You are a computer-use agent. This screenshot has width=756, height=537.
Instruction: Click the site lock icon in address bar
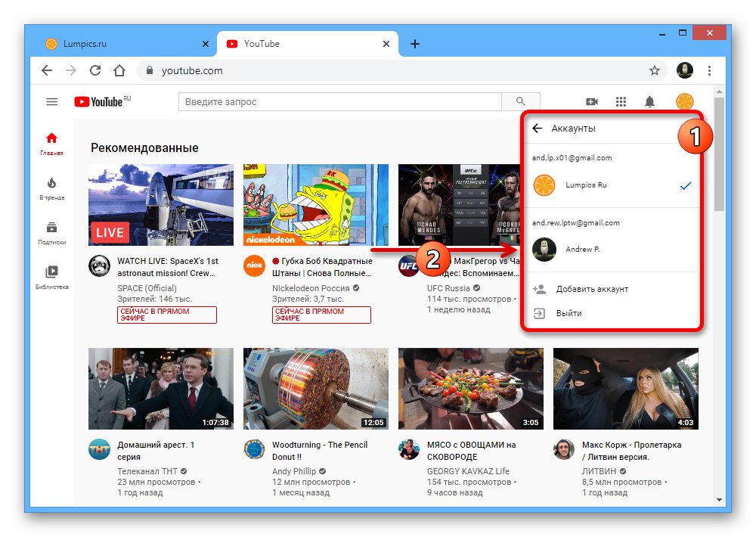click(150, 70)
